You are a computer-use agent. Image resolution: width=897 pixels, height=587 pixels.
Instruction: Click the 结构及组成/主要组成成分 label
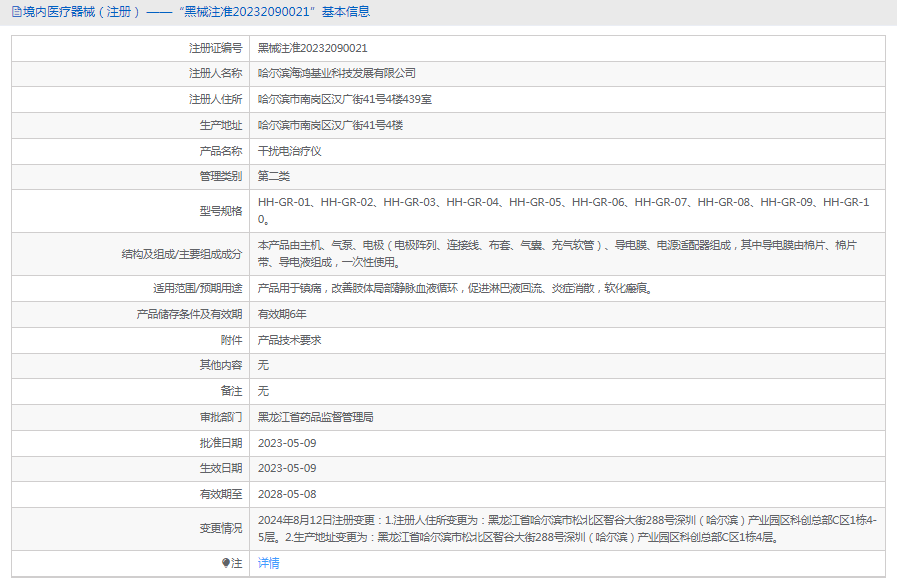[x=182, y=254]
